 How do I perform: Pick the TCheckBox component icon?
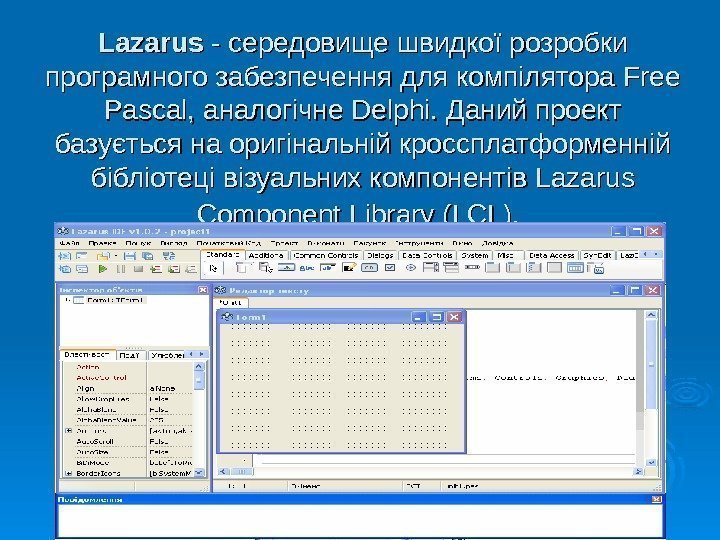[390, 267]
